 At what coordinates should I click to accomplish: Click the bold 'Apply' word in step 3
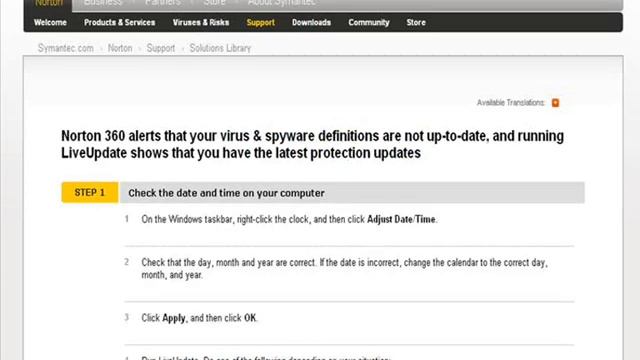pos(174,318)
